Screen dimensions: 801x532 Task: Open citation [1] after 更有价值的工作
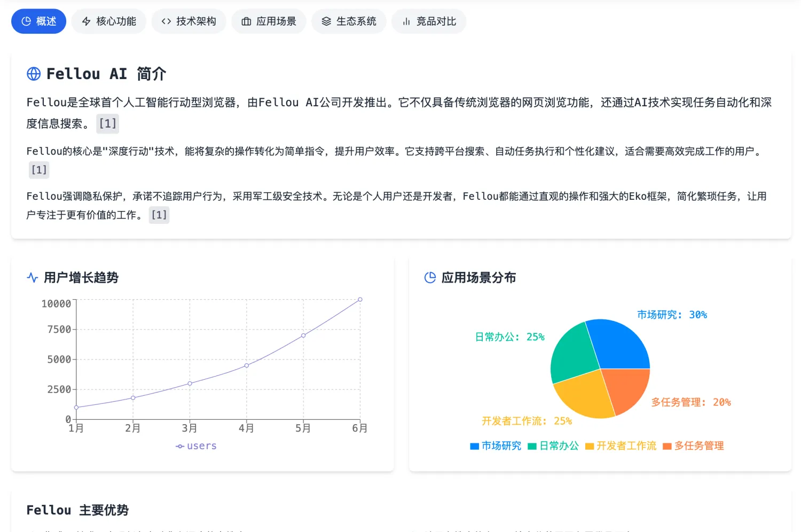(x=159, y=215)
